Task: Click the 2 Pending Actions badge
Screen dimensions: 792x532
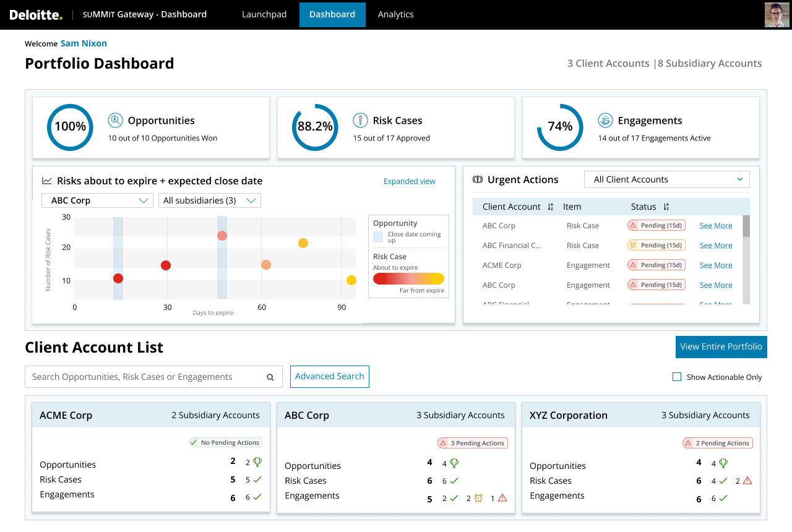Action: coord(718,443)
